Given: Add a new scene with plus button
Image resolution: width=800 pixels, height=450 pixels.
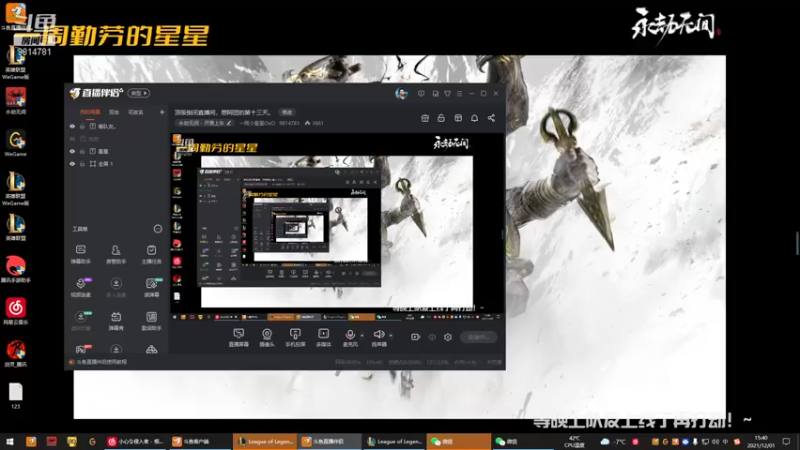Looking at the screenshot, I should pos(162,112).
